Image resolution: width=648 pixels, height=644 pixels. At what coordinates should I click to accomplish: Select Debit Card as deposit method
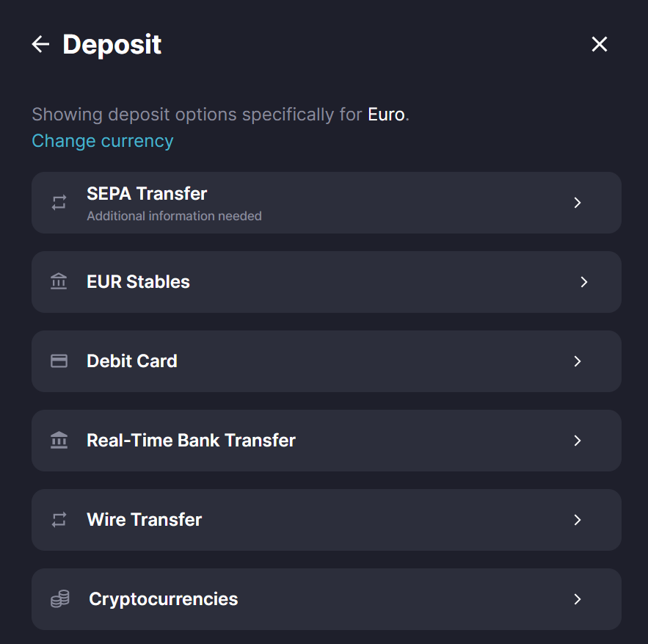132,361
